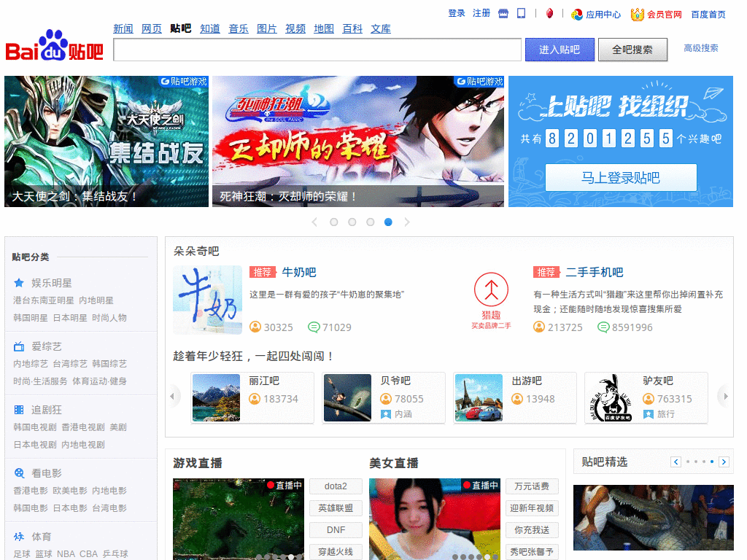Switch to the 图片 tab
Viewport: 747px width, 560px height.
click(267, 28)
